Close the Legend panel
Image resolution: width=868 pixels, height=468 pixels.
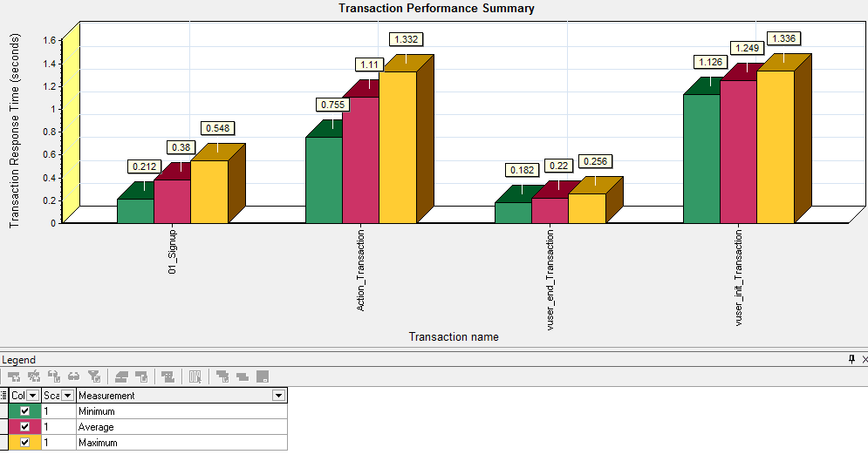tap(865, 359)
